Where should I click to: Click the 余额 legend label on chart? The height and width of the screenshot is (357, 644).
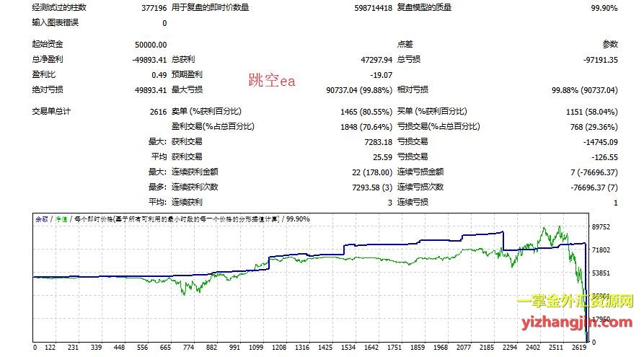[x=43, y=219]
